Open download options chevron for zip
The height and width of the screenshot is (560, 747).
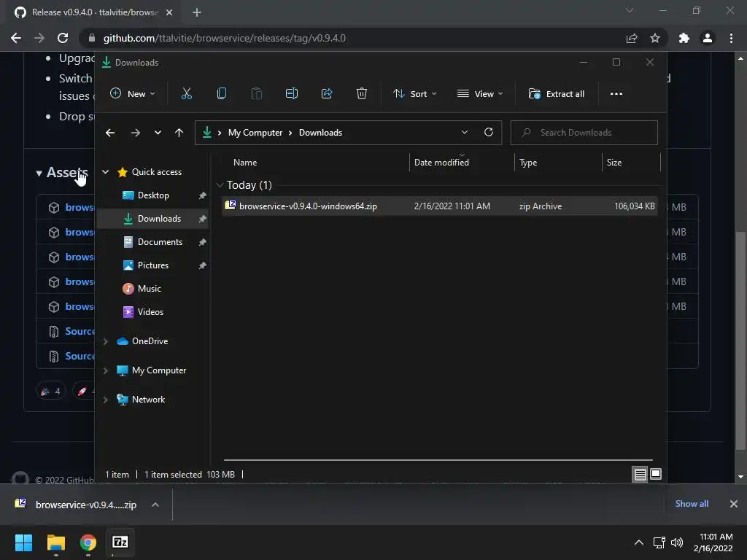[x=155, y=505]
